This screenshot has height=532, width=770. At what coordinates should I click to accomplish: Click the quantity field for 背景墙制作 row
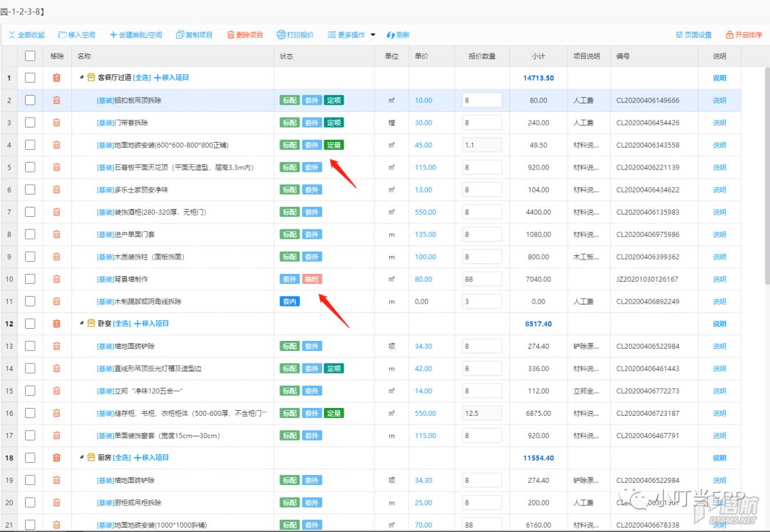click(x=482, y=279)
